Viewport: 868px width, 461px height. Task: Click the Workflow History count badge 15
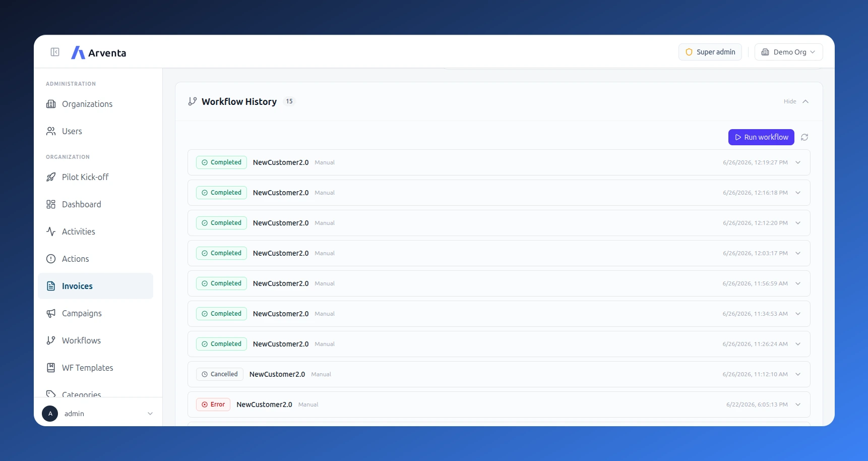(289, 101)
